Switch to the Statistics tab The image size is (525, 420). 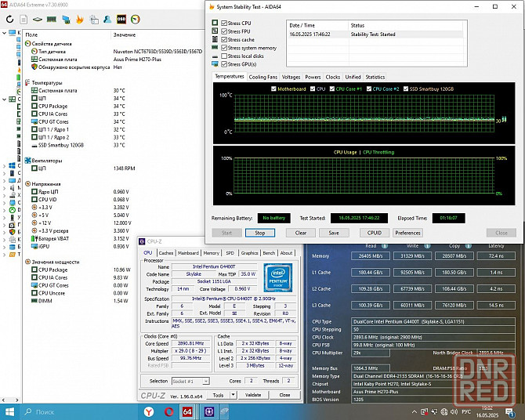pyautogui.click(x=375, y=77)
